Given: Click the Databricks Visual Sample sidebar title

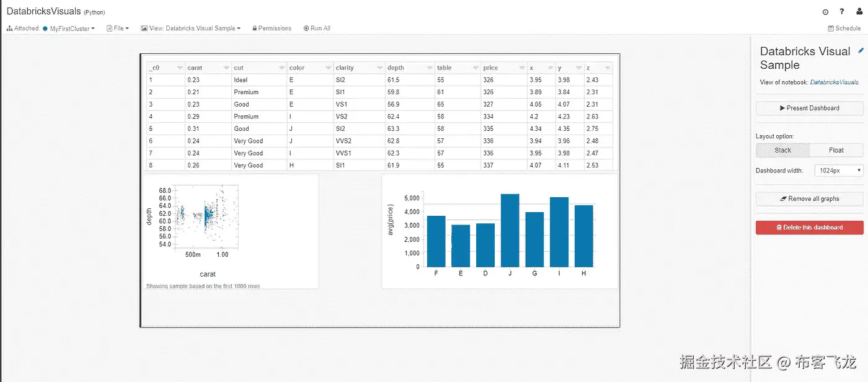Looking at the screenshot, I should click(x=805, y=58).
